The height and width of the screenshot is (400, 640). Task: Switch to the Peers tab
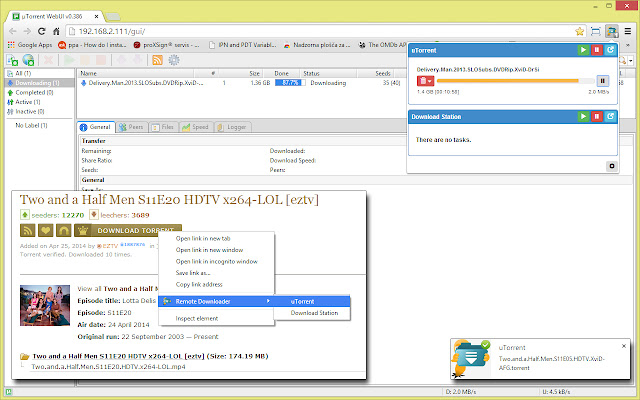coord(131,127)
